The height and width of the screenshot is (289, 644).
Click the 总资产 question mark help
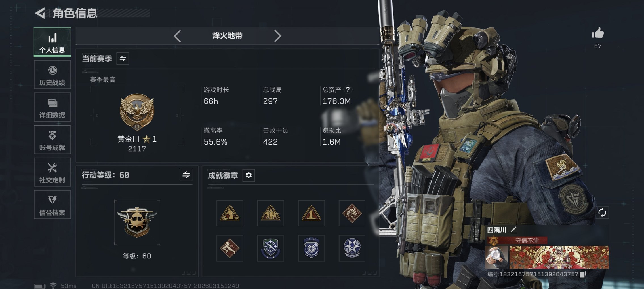pyautogui.click(x=348, y=90)
